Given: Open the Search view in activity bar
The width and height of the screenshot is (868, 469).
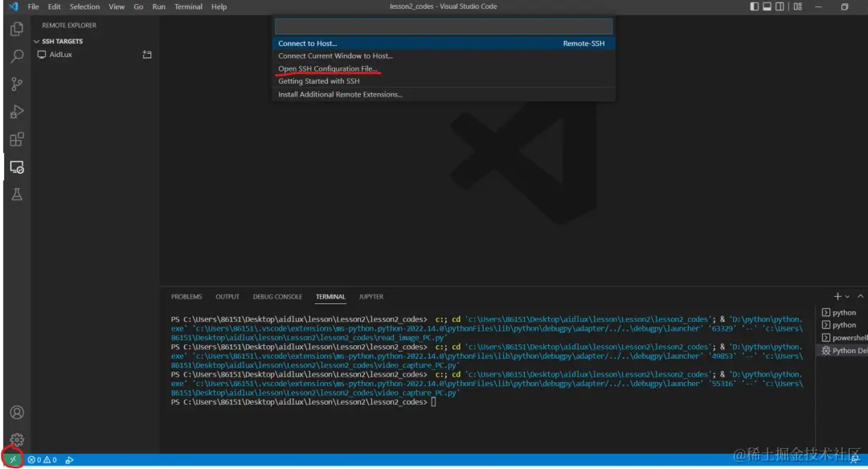Looking at the screenshot, I should [x=17, y=56].
